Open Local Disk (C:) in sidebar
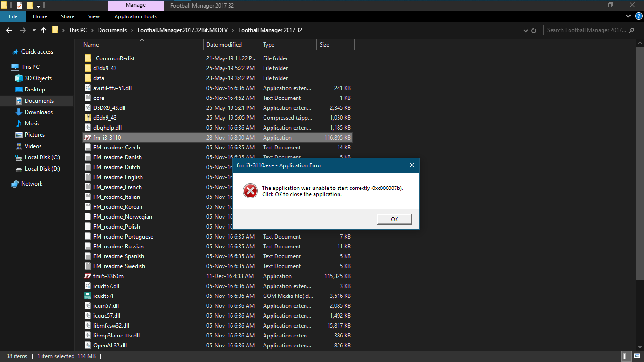This screenshot has width=644, height=362. click(x=42, y=157)
